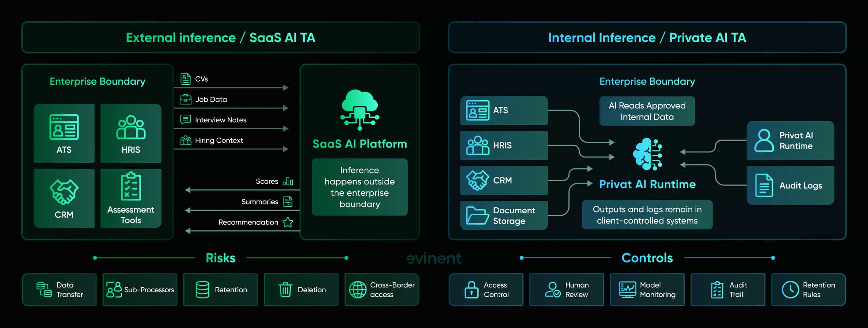Click the ATS window icon in left Enterprise Boundary
The width and height of the screenshot is (868, 328).
[x=64, y=127]
